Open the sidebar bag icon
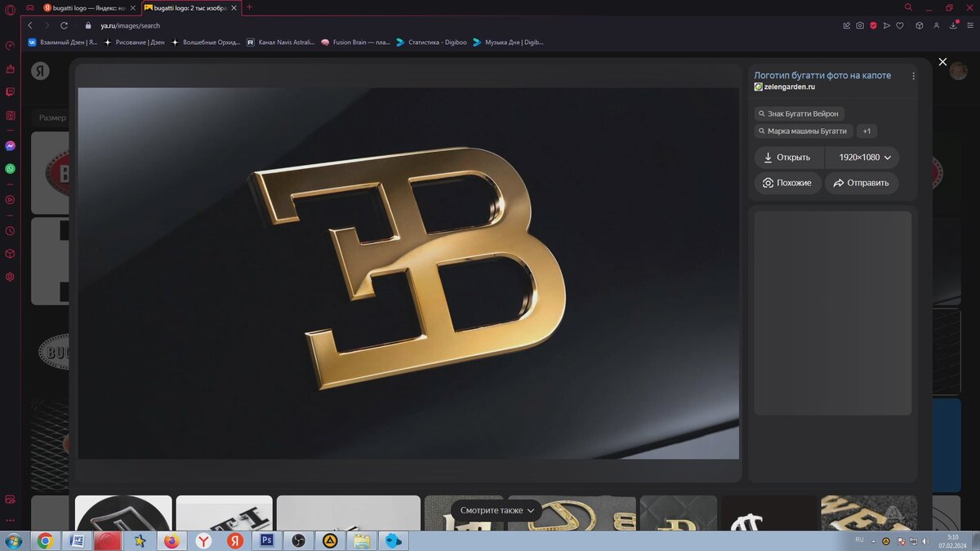980x551 pixels. [x=10, y=69]
